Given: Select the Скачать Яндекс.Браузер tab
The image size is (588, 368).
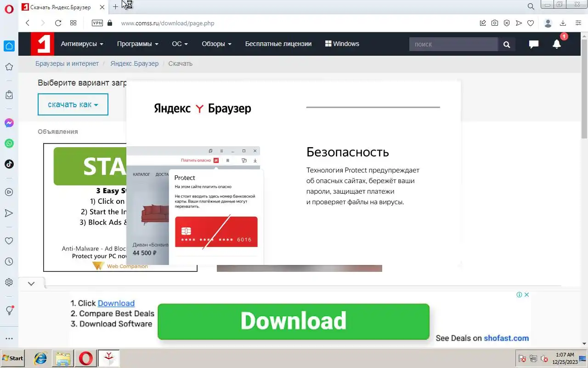Looking at the screenshot, I should pyautogui.click(x=63, y=7).
